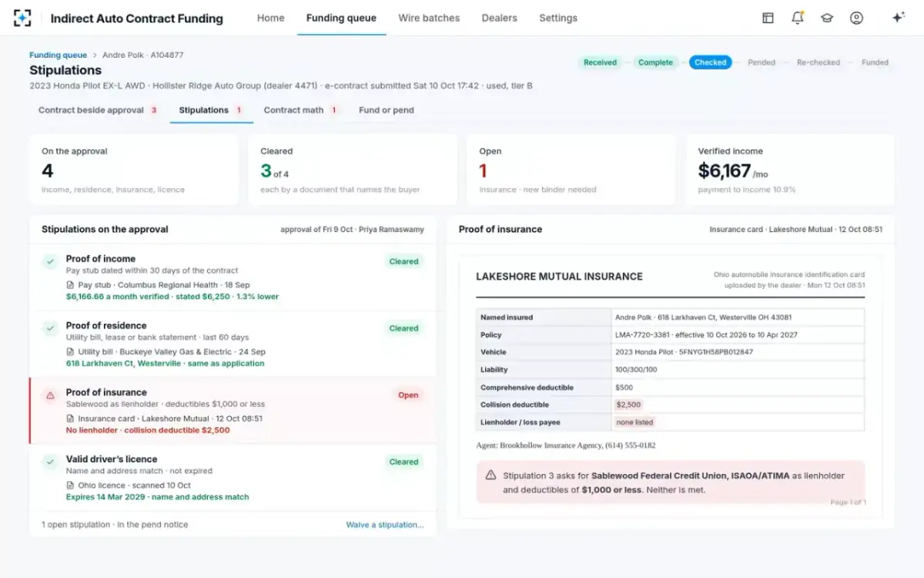This screenshot has height=578, width=924.
Task: Click the vehicle VIN 5FNYG1H58PB012847 cell
Action: (x=738, y=352)
